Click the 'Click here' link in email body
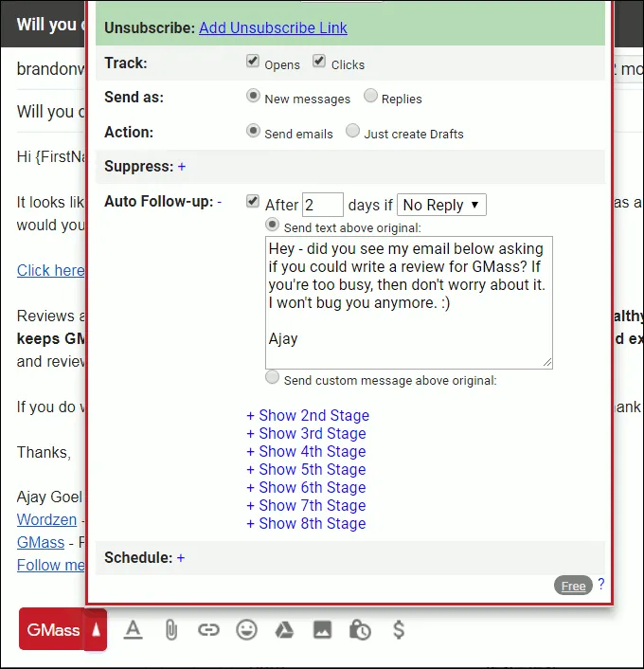The height and width of the screenshot is (669, 644). [51, 270]
